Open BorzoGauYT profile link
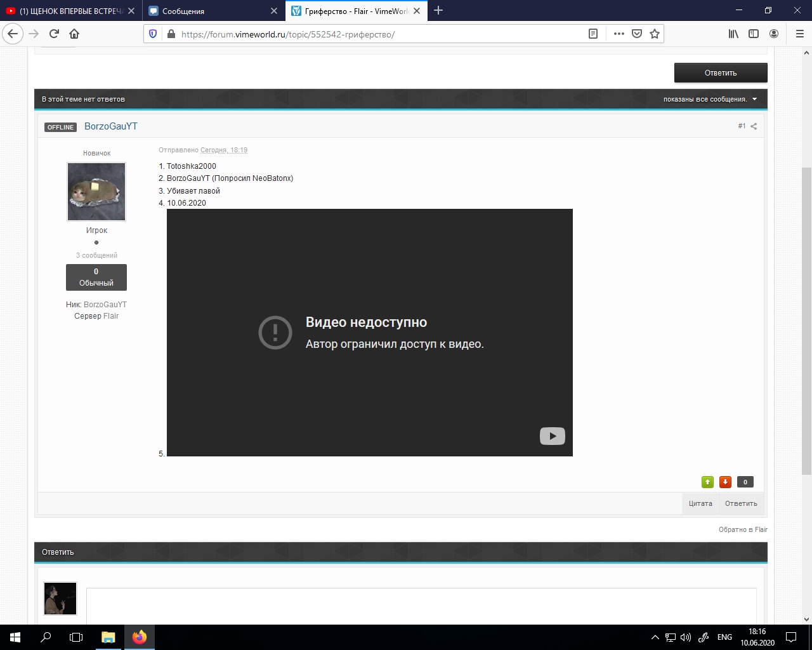The height and width of the screenshot is (650, 812). tap(111, 126)
